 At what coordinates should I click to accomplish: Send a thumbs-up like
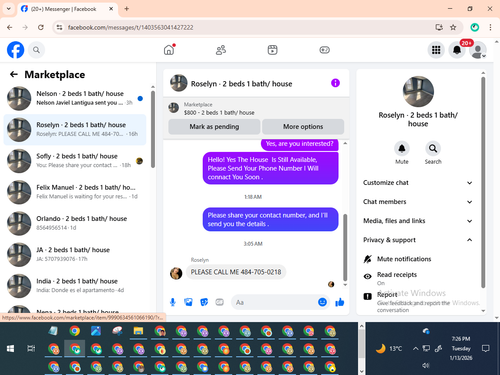(x=340, y=302)
